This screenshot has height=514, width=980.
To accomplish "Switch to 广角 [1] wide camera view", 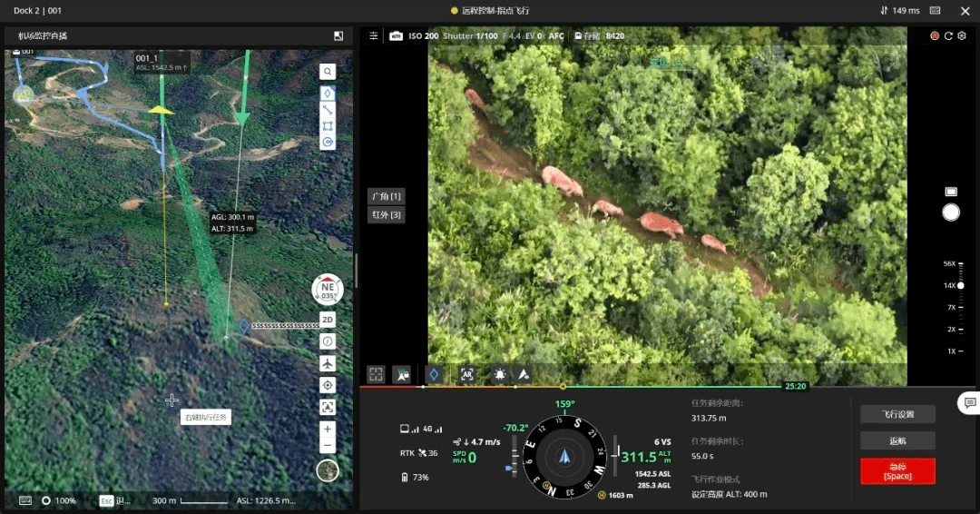I will click(386, 196).
